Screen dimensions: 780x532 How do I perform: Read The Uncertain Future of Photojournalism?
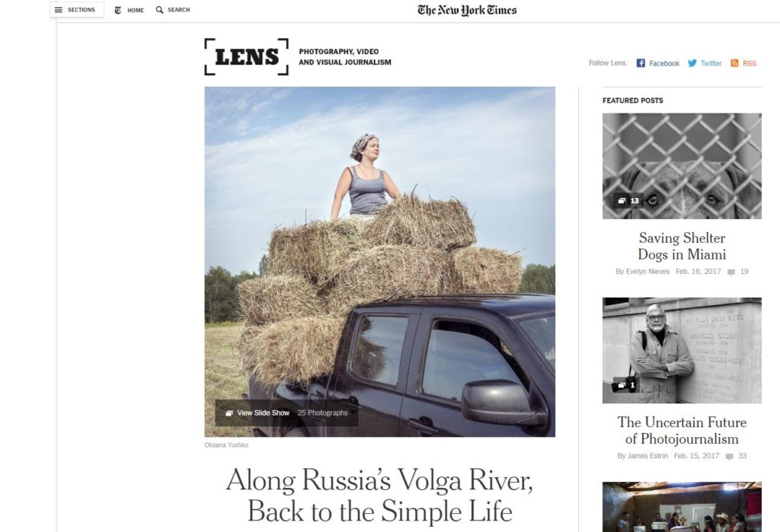coord(682,431)
